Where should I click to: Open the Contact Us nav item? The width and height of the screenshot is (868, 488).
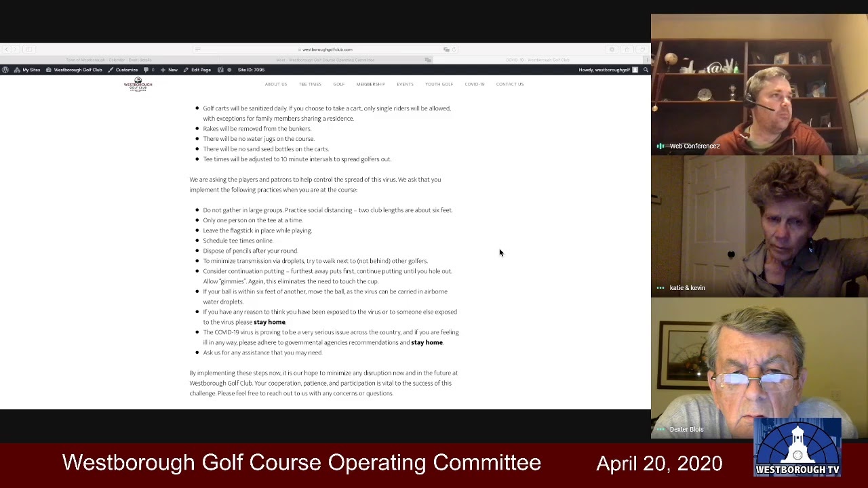coord(510,84)
